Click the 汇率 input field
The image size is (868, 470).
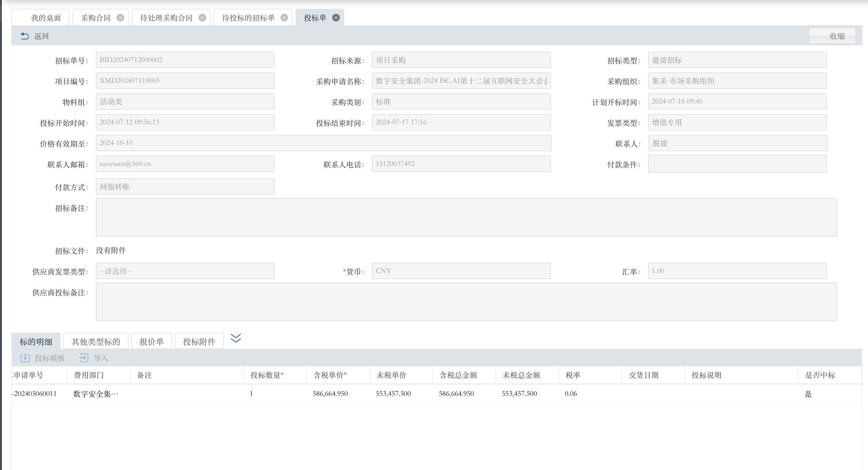[737, 271]
